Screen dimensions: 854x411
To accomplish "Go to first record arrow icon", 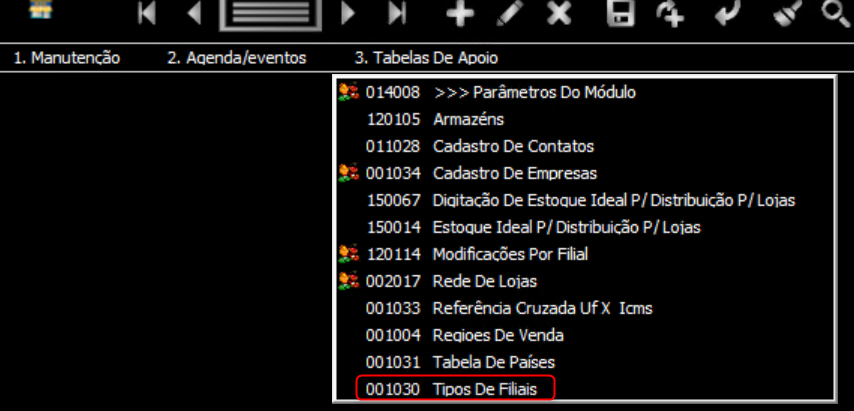I will coord(147,13).
